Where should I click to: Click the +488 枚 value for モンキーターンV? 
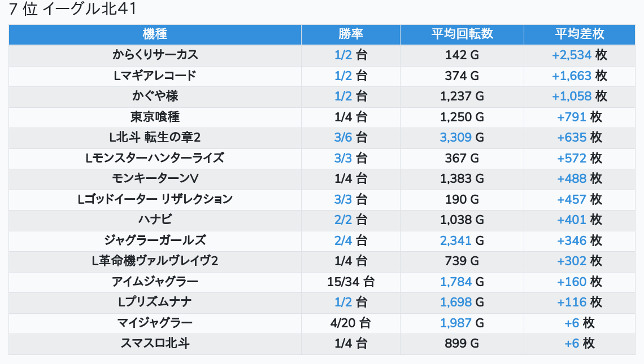coord(579,178)
